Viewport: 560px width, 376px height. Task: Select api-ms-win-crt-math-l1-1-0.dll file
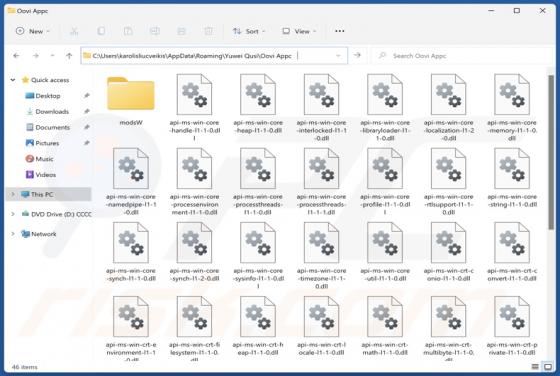tap(385, 326)
